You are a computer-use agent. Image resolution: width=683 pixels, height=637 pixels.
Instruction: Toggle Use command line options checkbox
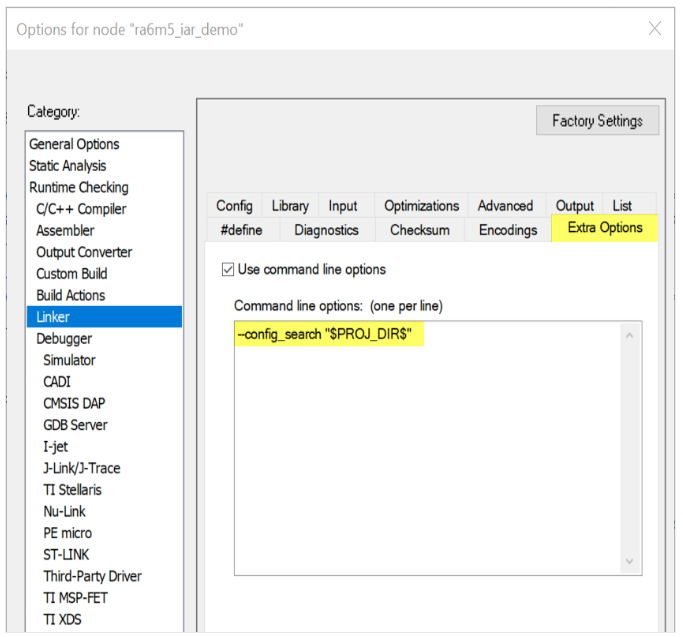228,270
